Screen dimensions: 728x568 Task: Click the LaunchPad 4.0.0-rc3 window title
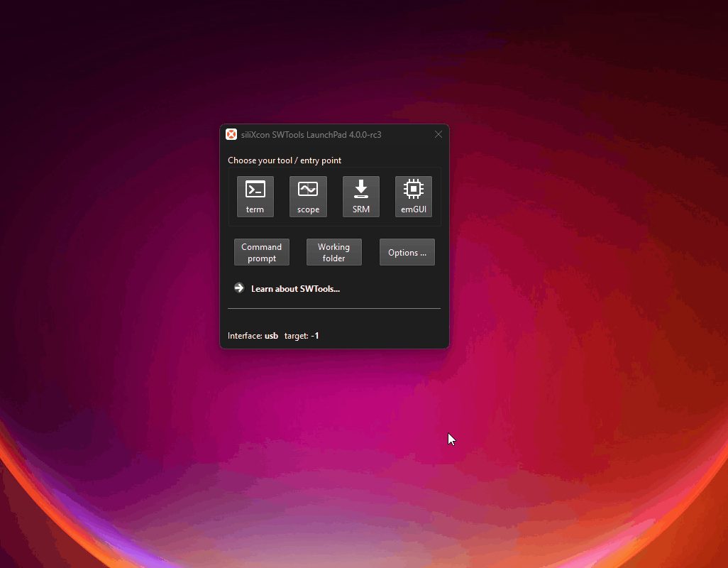tap(311, 135)
